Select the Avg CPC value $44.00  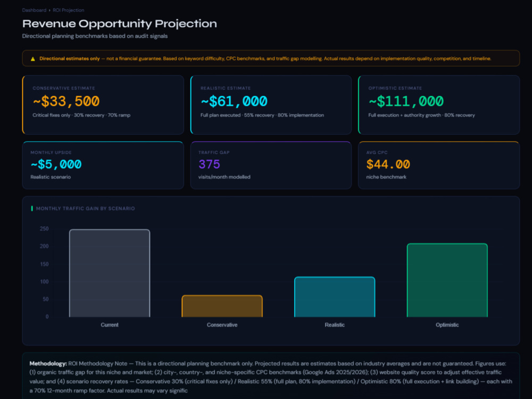[x=388, y=164]
